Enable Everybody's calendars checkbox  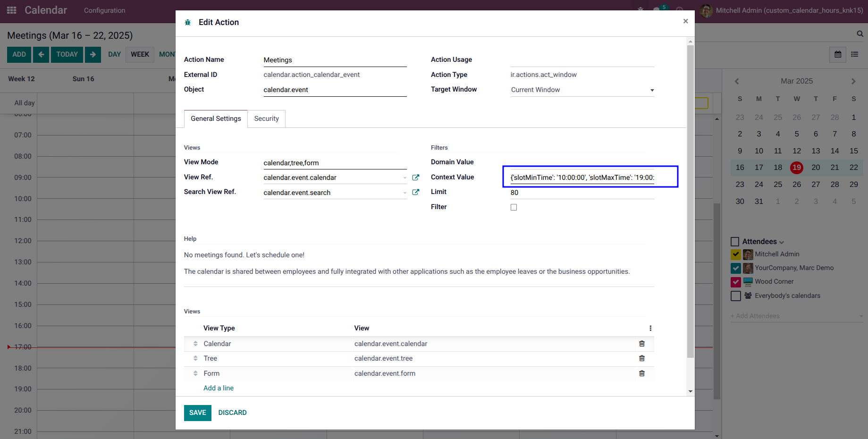pos(735,296)
